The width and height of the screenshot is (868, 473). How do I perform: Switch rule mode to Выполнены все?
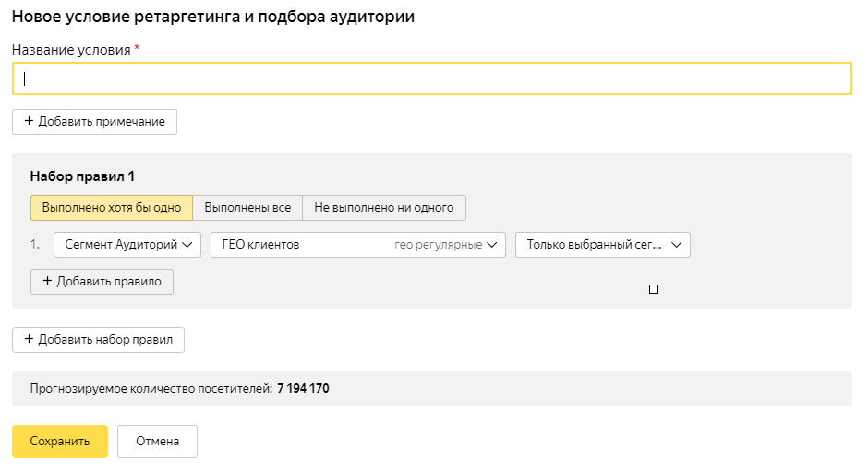click(247, 208)
